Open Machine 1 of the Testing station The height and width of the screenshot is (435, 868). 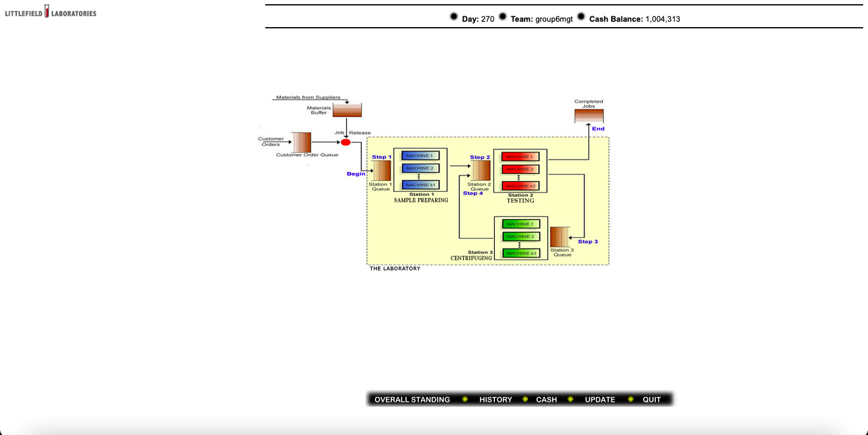pos(520,156)
